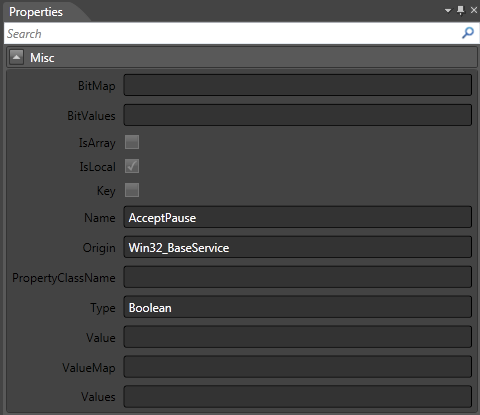480x415 pixels.
Task: Toggle the IsLocal checkbox
Action: (x=132, y=166)
